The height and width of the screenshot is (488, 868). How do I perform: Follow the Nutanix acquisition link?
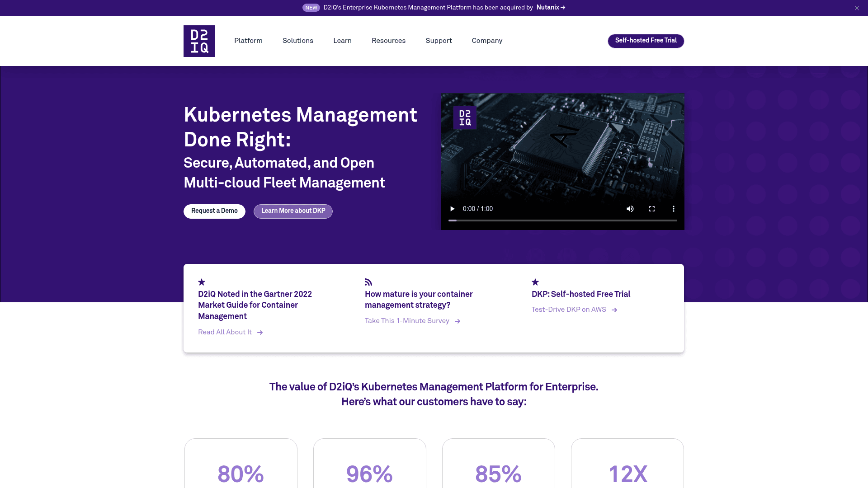(550, 8)
